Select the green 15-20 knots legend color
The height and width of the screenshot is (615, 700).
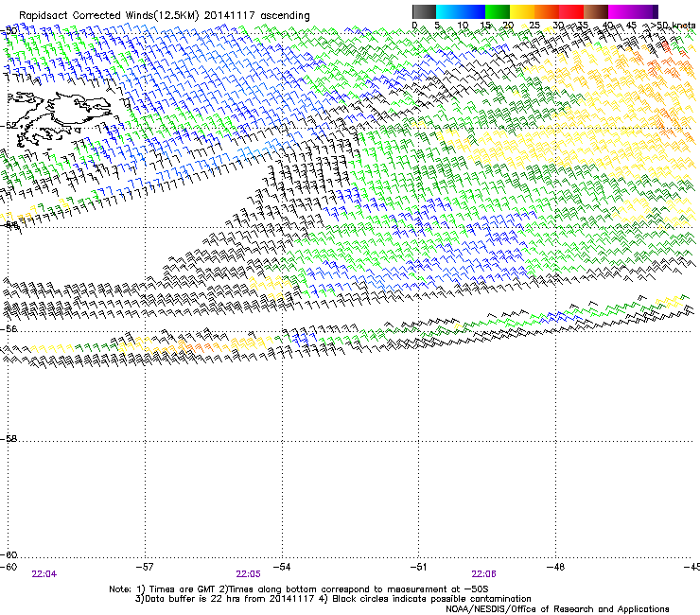point(498,11)
